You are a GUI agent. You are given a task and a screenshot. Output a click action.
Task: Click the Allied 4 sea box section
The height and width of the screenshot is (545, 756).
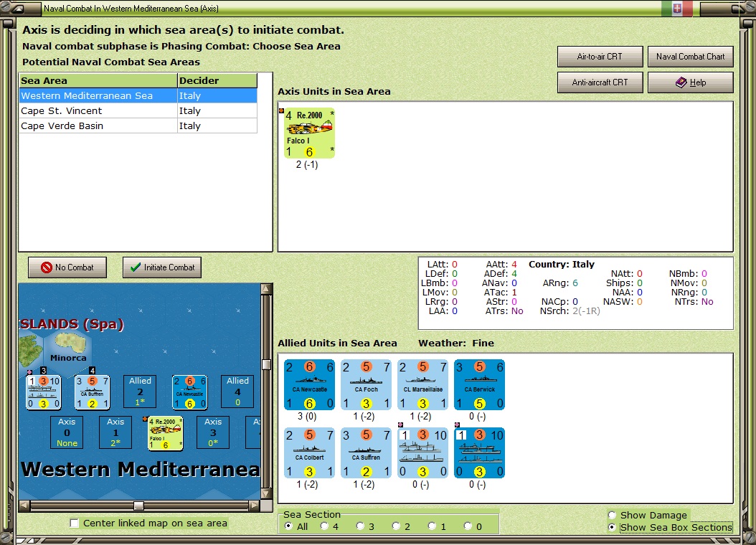coord(237,392)
